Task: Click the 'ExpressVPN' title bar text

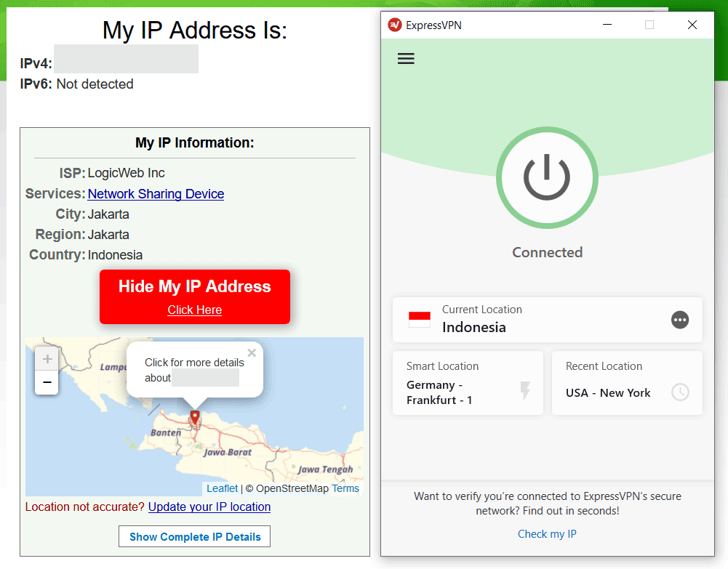Action: tap(433, 25)
